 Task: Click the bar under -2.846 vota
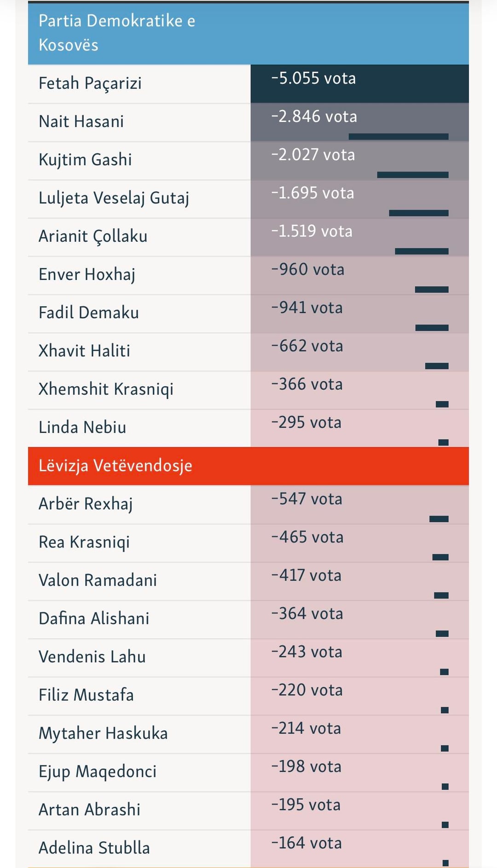click(399, 137)
